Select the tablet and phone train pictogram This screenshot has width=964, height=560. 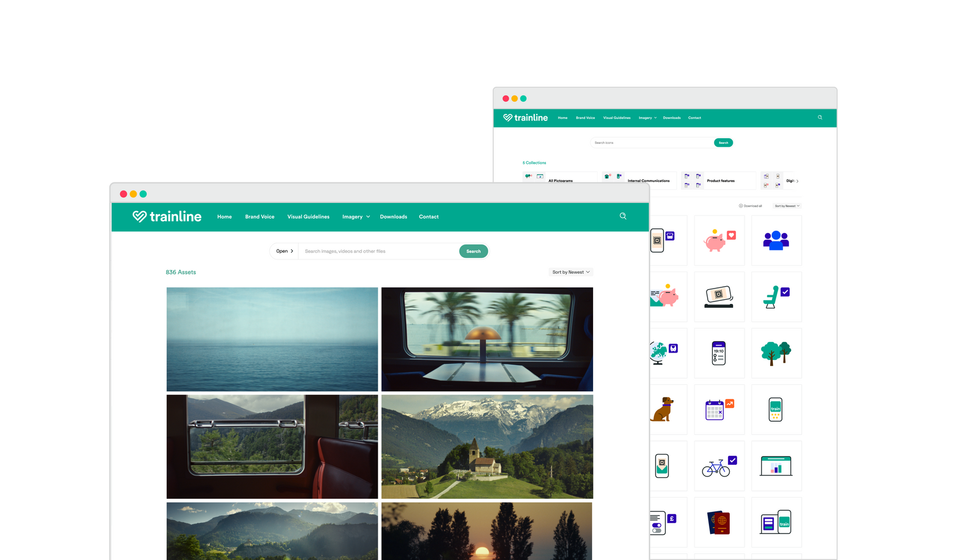tap(776, 523)
